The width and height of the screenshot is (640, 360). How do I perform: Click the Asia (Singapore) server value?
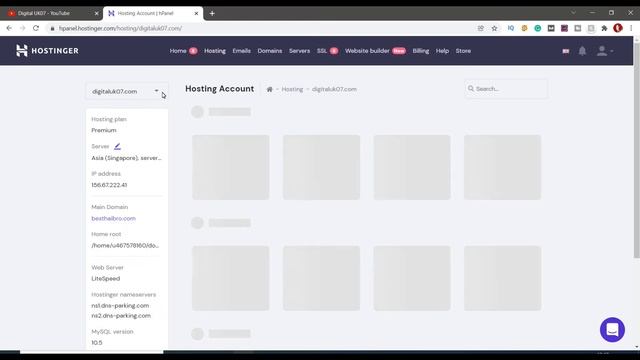pos(126,158)
